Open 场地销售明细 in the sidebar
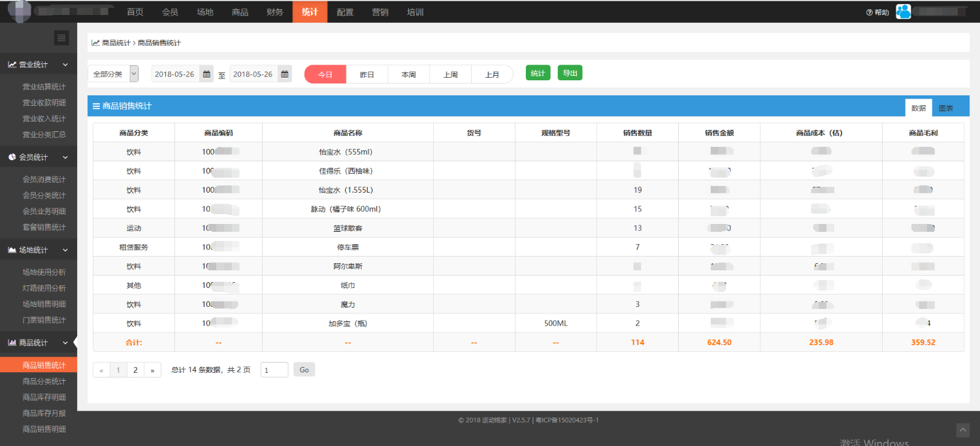The image size is (980, 446). point(44,304)
